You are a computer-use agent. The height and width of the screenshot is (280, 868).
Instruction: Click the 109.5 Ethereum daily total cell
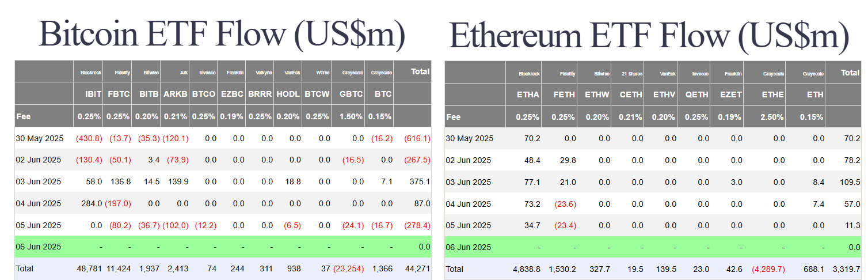click(x=850, y=182)
